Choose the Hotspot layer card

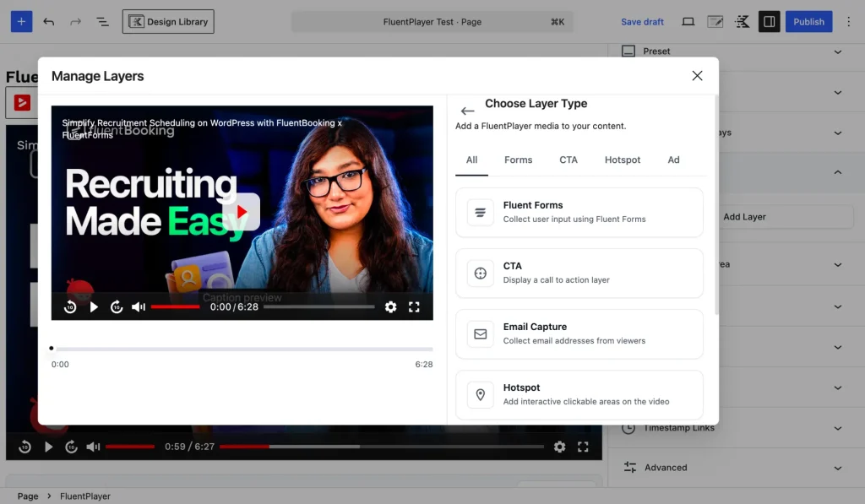[579, 395]
